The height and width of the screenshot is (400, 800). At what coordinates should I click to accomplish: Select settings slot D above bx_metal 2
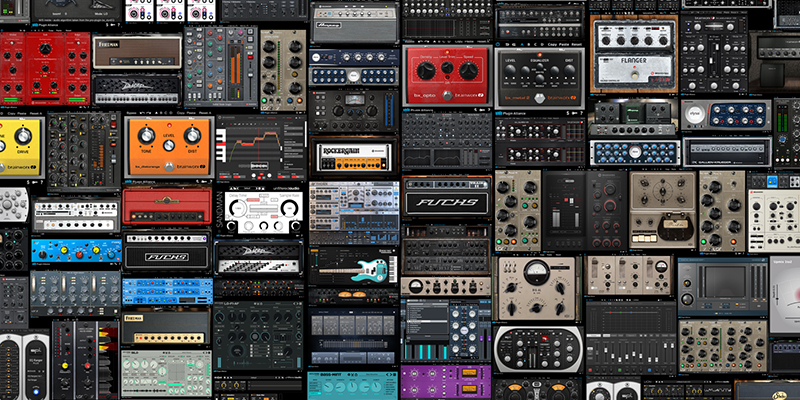(541, 44)
